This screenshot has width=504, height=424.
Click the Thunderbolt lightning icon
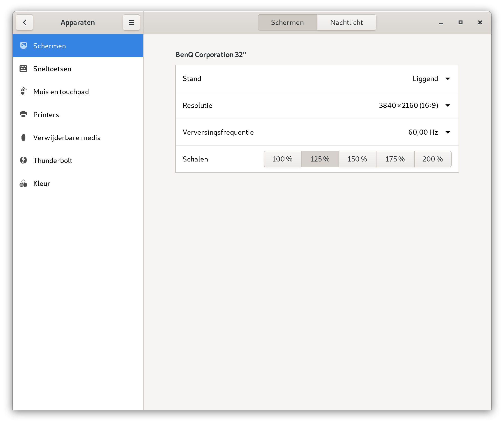23,160
